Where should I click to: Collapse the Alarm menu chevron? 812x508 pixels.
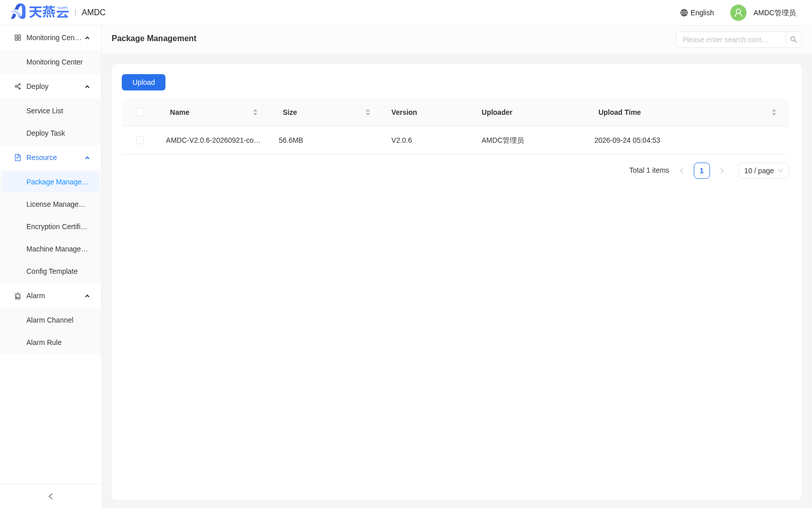tap(87, 296)
